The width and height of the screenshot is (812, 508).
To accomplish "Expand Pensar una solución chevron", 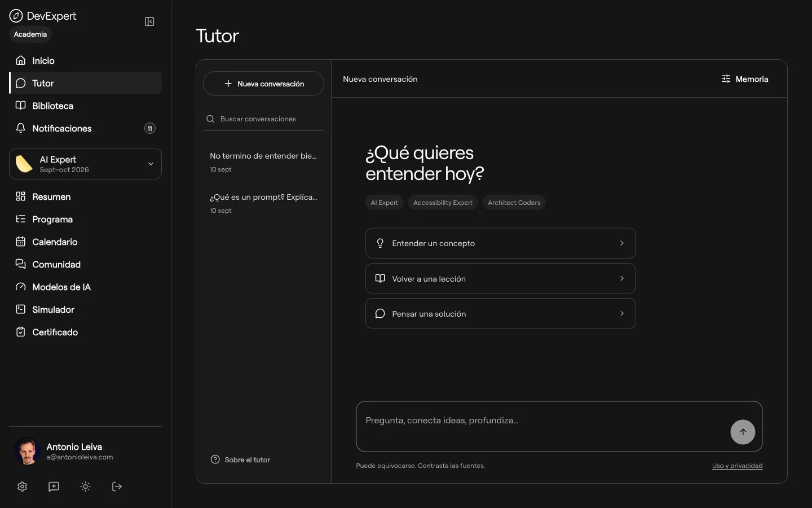I will click(x=622, y=313).
